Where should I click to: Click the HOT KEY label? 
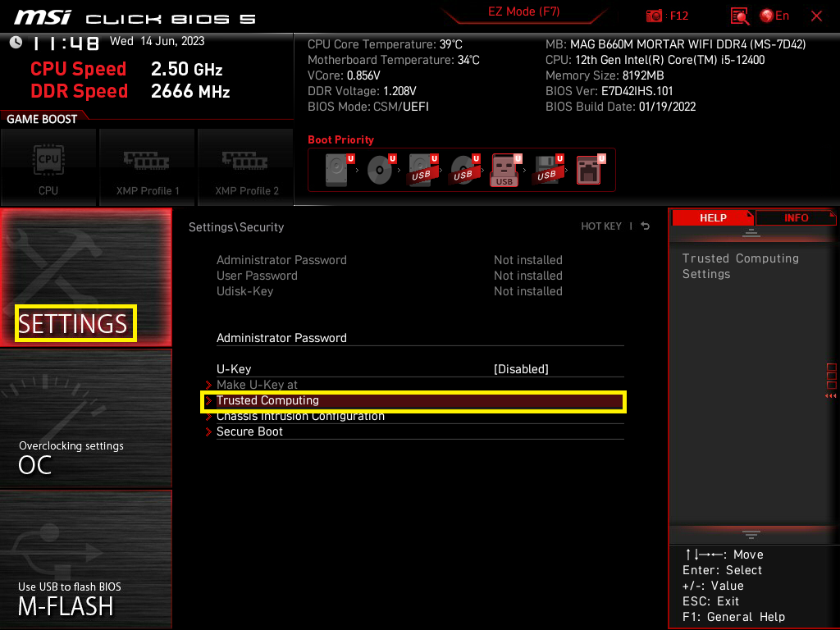coord(601,226)
